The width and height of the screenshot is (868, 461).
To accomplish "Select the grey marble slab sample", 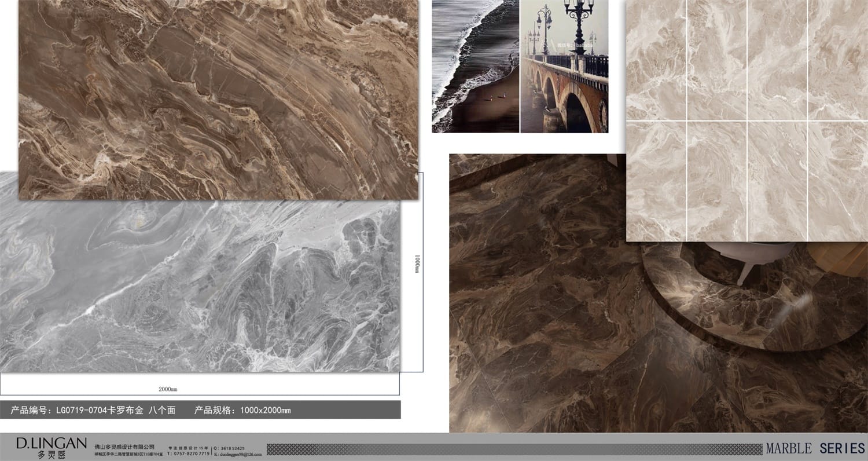I will pyautogui.click(x=200, y=290).
